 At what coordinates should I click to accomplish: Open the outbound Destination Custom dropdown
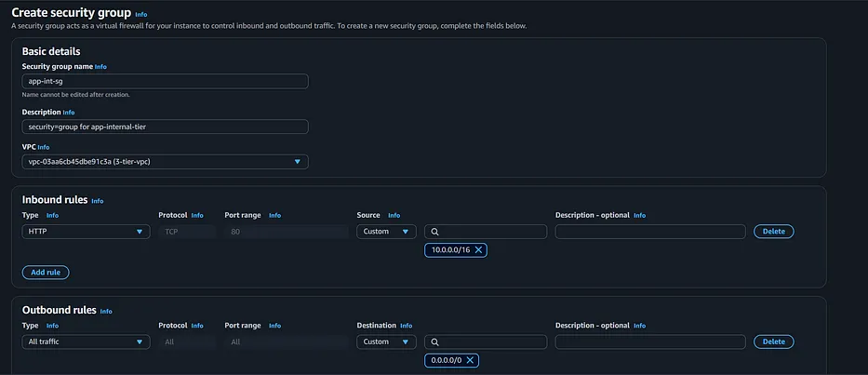point(386,342)
